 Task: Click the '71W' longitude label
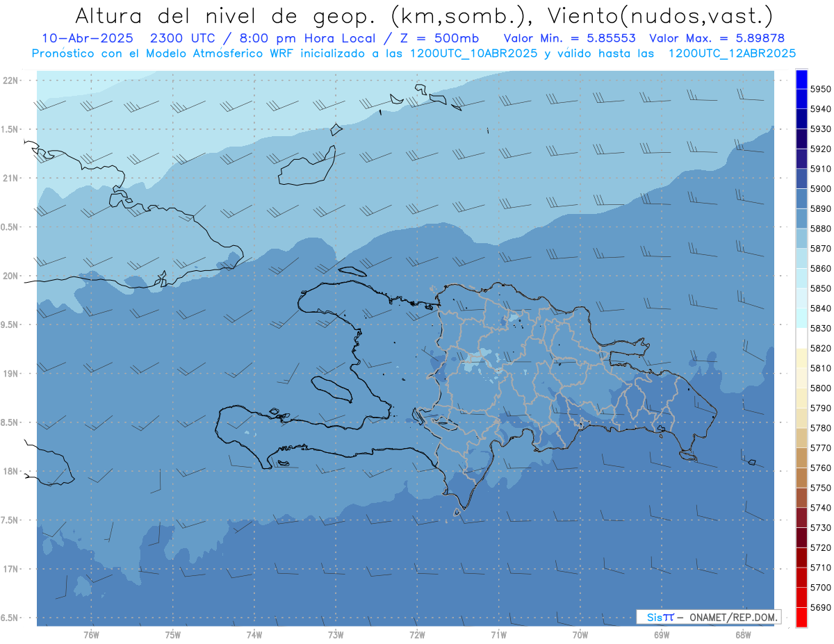coord(498,635)
